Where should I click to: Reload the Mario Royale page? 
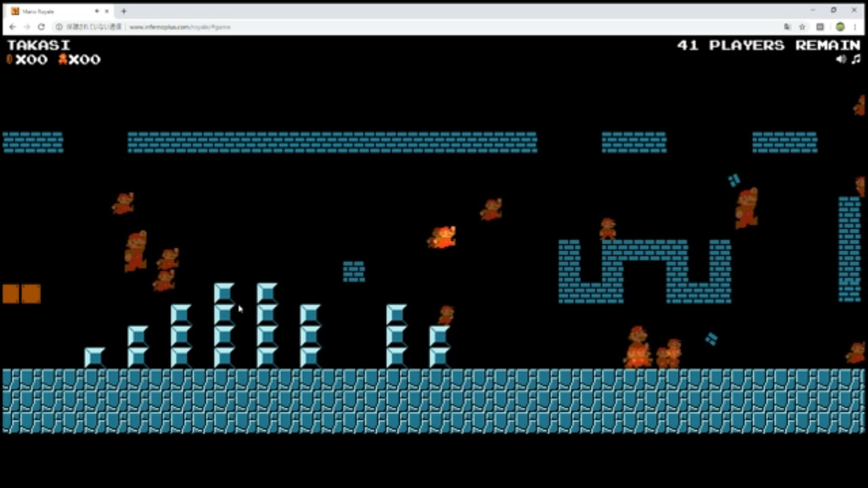[41, 27]
